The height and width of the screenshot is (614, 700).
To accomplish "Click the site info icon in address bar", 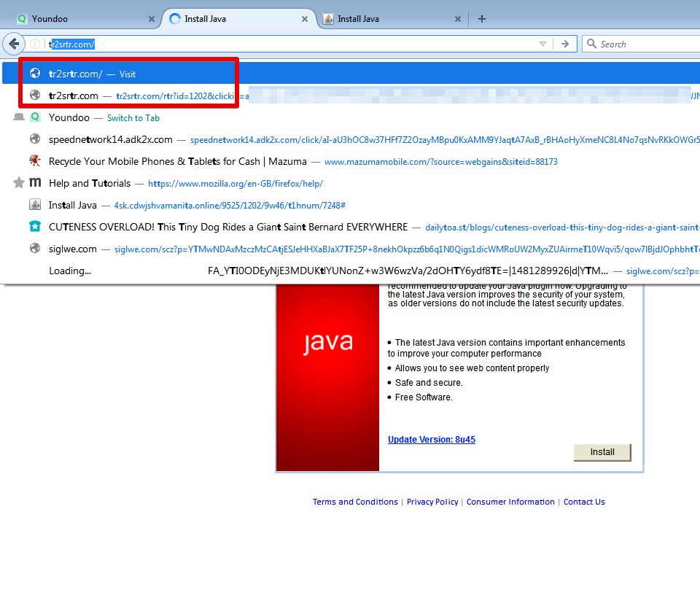I will [x=35, y=44].
